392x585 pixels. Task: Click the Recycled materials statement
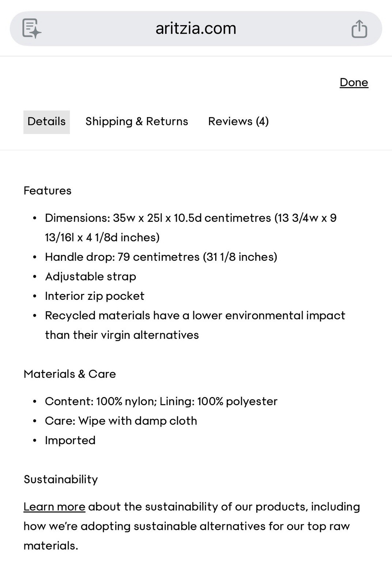coord(195,325)
